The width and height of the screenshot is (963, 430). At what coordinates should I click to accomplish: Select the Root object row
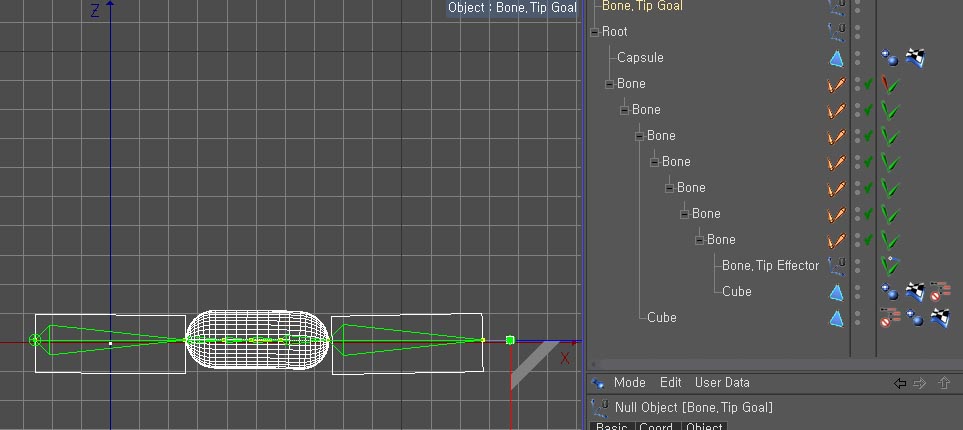tap(615, 32)
